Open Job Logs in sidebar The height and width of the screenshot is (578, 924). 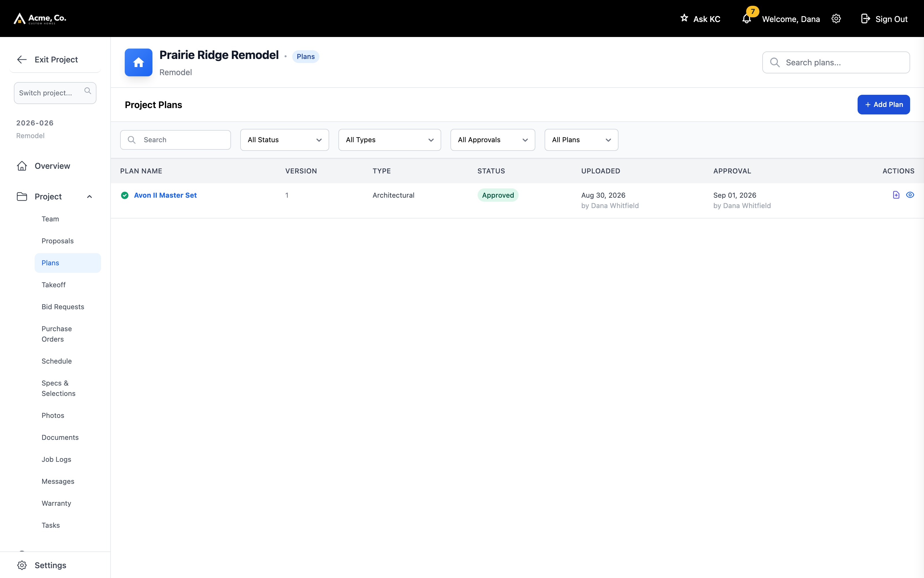[56, 460]
